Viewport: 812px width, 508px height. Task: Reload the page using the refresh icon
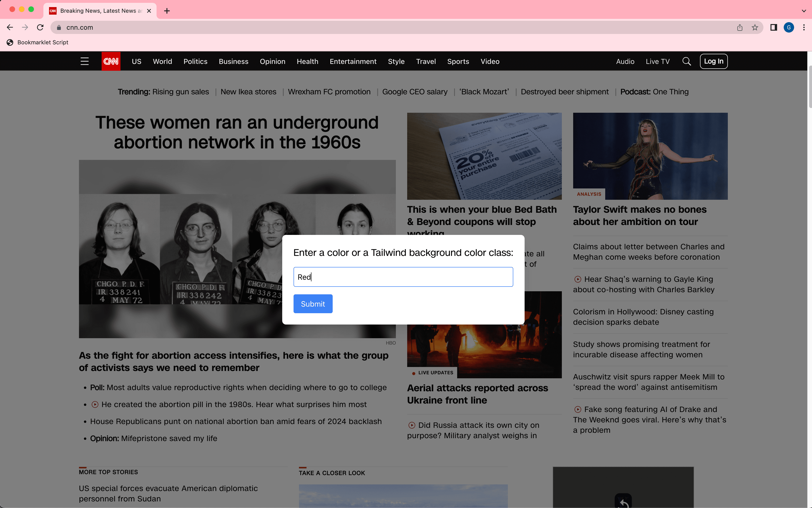40,27
